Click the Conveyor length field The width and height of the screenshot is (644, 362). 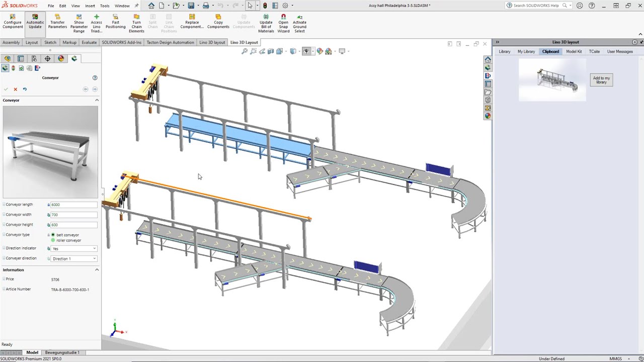74,205
